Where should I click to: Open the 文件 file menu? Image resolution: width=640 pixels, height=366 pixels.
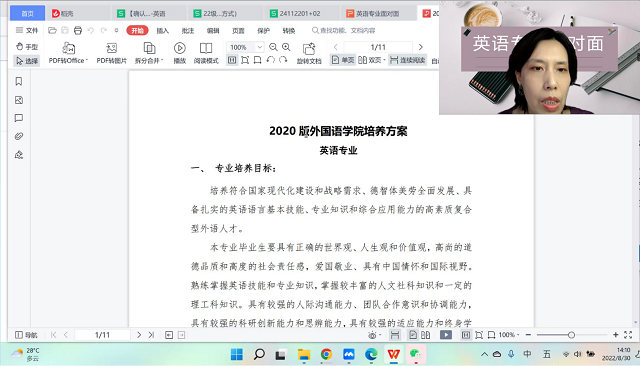(x=27, y=30)
